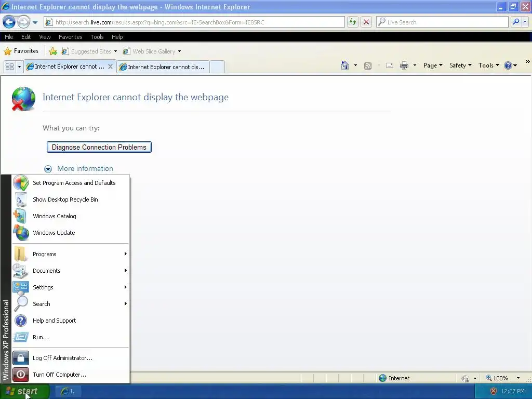Expand the Documents submenu

(71, 271)
